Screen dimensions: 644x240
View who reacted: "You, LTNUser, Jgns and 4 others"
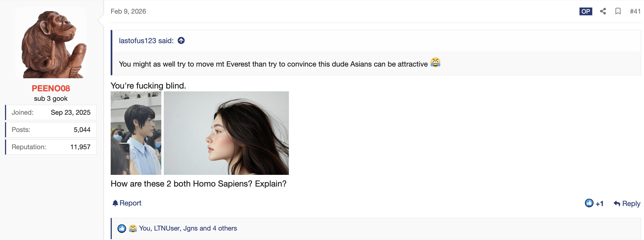pos(188,228)
